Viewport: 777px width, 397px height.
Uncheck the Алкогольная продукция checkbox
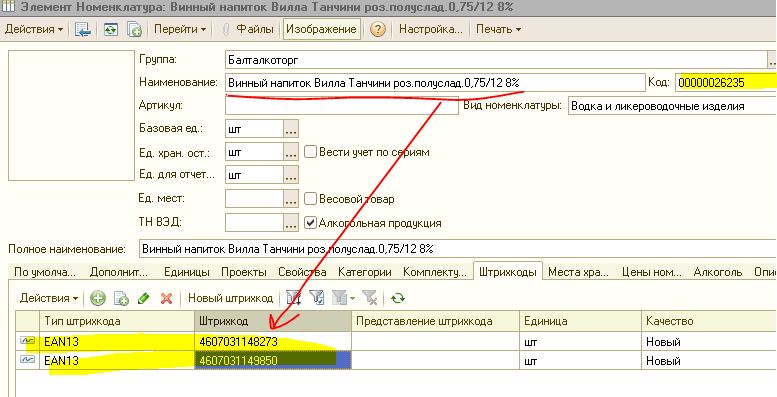(310, 223)
